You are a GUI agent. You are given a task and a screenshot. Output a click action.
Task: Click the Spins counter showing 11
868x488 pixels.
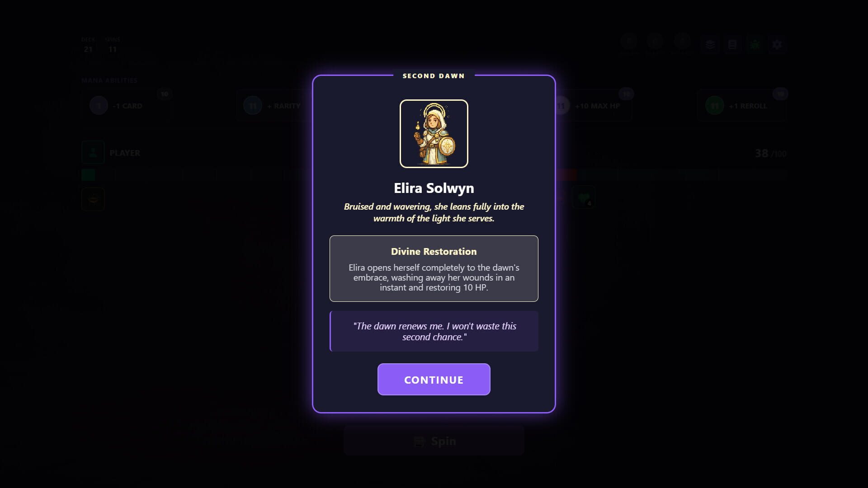coord(113,45)
